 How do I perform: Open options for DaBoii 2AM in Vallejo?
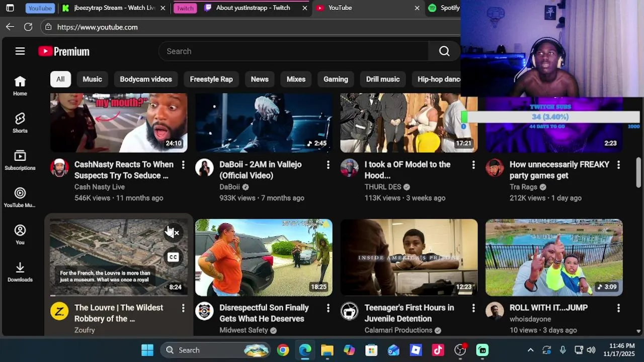click(x=328, y=164)
